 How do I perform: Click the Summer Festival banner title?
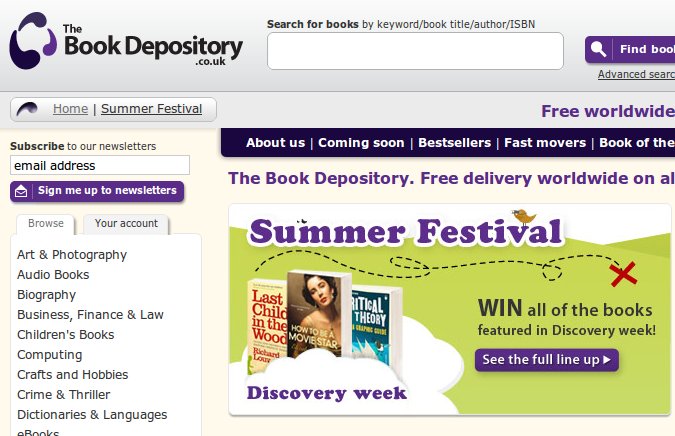pos(406,232)
